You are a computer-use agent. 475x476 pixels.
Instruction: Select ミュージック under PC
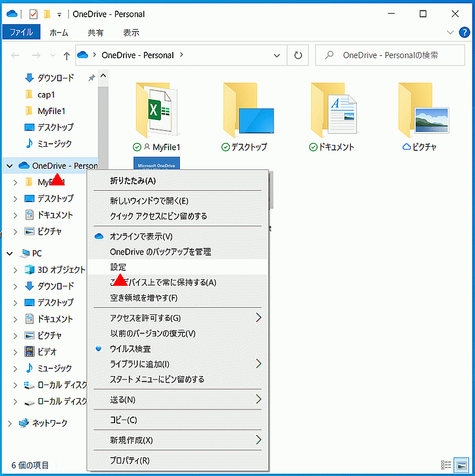(x=54, y=368)
